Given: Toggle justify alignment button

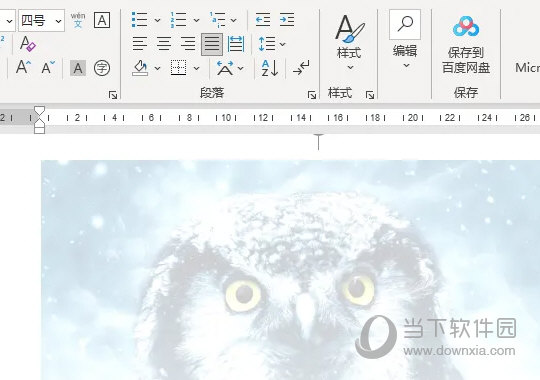Looking at the screenshot, I should pyautogui.click(x=212, y=44).
